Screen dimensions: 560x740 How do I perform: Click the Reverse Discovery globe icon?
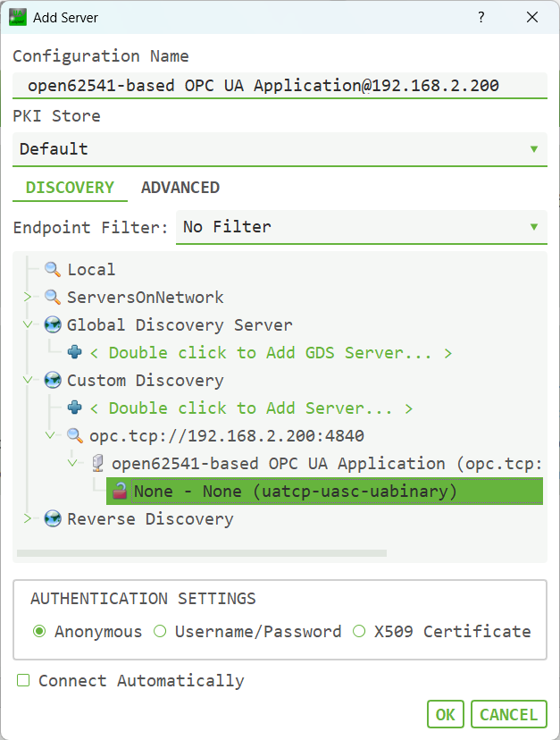click(53, 518)
